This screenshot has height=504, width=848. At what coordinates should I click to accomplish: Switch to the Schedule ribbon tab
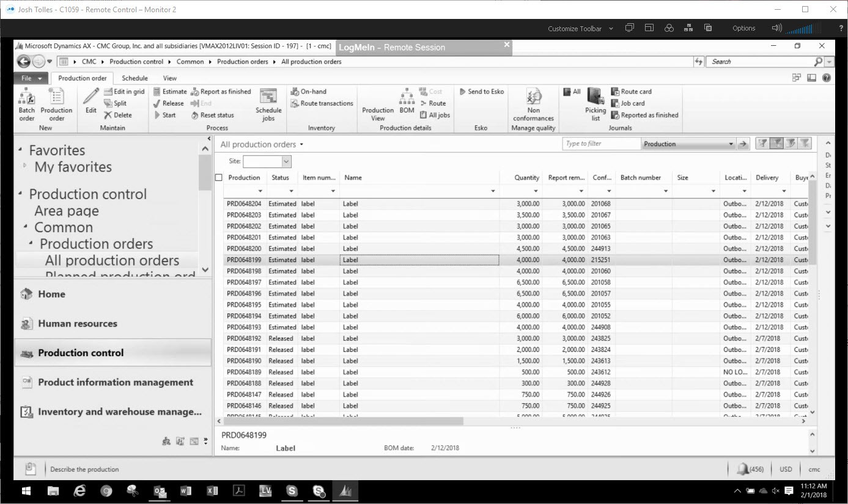(135, 78)
